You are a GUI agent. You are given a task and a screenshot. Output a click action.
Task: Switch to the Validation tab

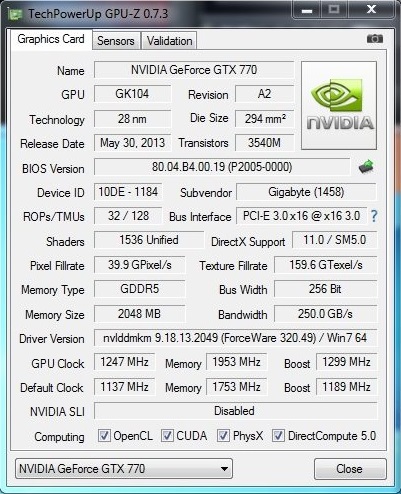point(169,41)
